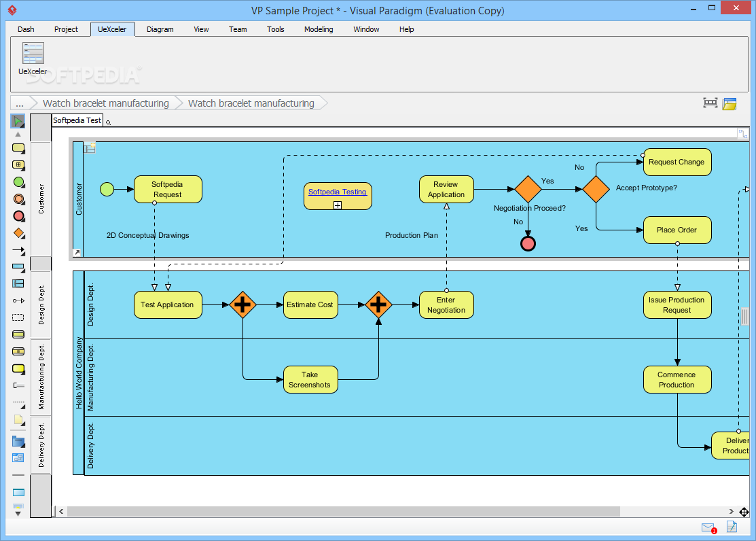
Task: Choose the Data Store shape tool
Action: click(18, 334)
